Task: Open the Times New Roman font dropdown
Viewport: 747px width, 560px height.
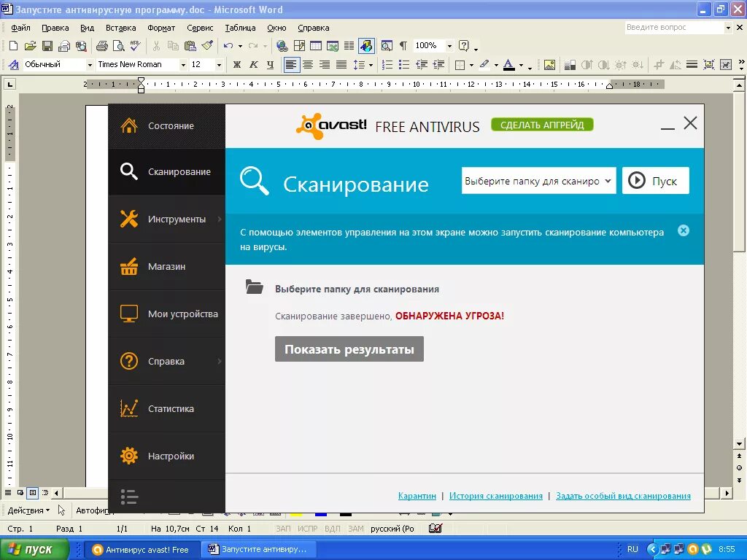Action: pos(183,64)
